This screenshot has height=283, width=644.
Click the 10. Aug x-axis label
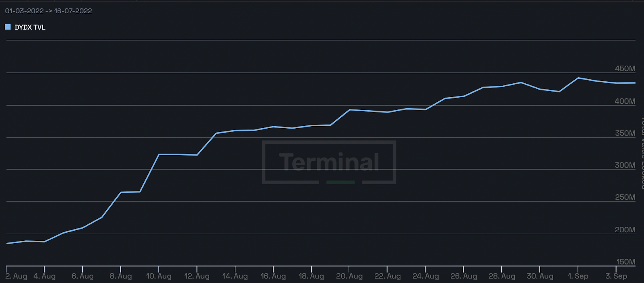pyautogui.click(x=159, y=276)
